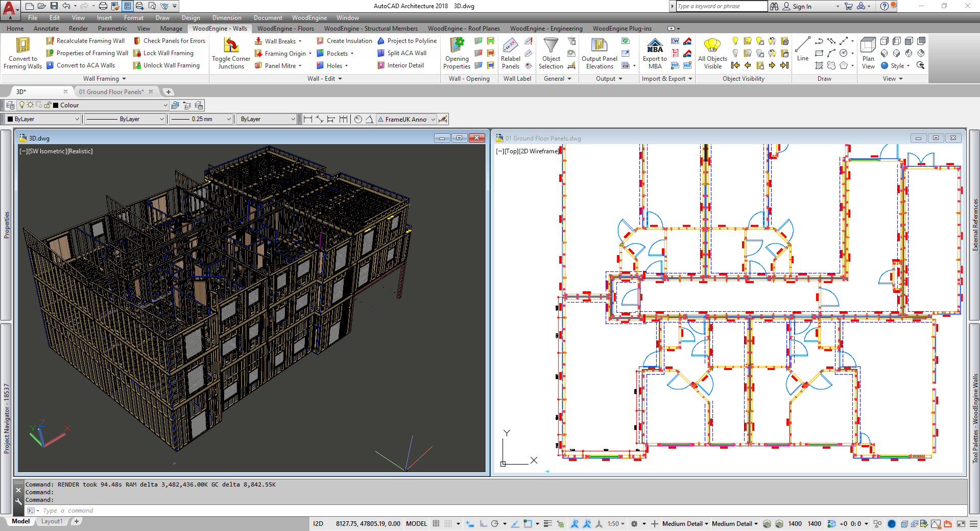
Task: Add a new drawing tab with plus
Action: [x=168, y=92]
